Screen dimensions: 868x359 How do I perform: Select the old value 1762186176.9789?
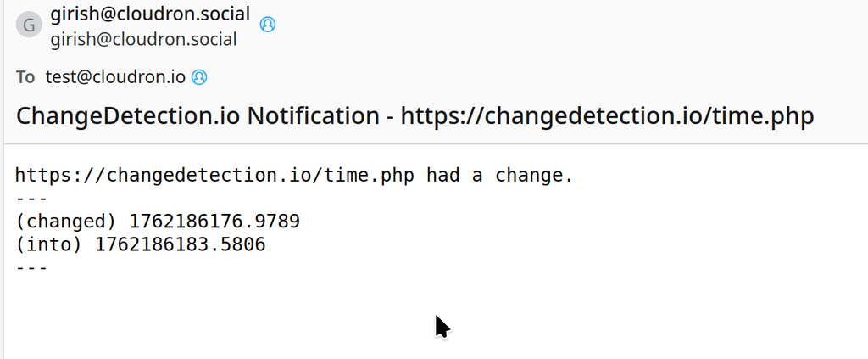pyautogui.click(x=214, y=222)
